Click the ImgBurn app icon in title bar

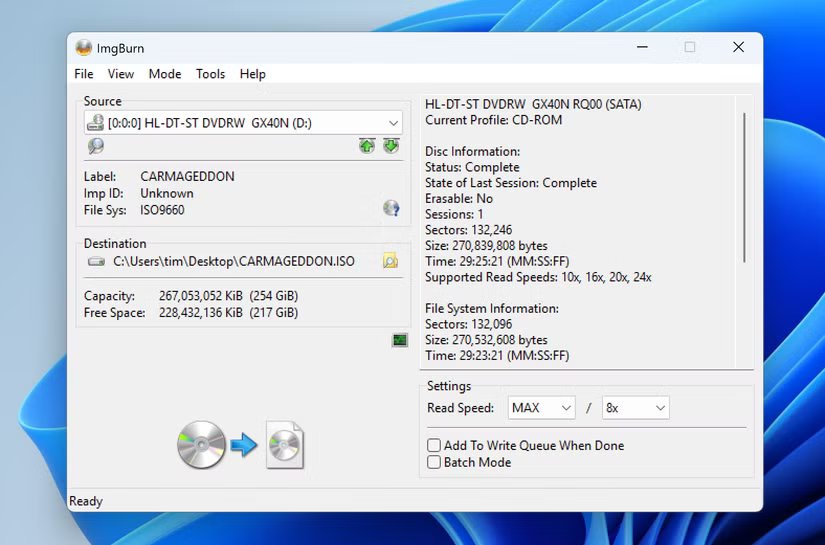[84, 48]
